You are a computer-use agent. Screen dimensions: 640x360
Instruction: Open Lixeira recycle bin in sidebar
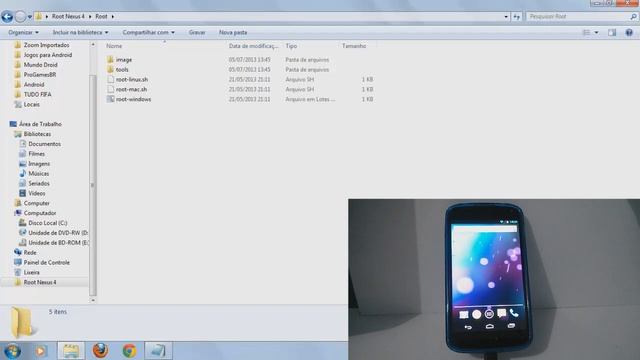click(31, 272)
